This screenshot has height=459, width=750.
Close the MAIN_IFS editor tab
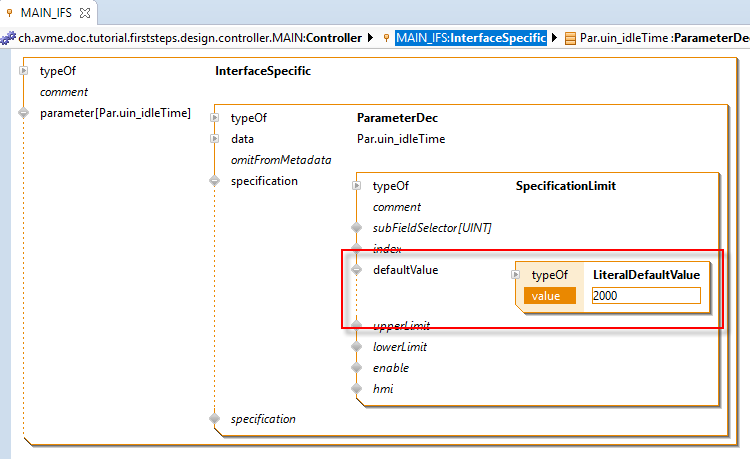click(84, 13)
